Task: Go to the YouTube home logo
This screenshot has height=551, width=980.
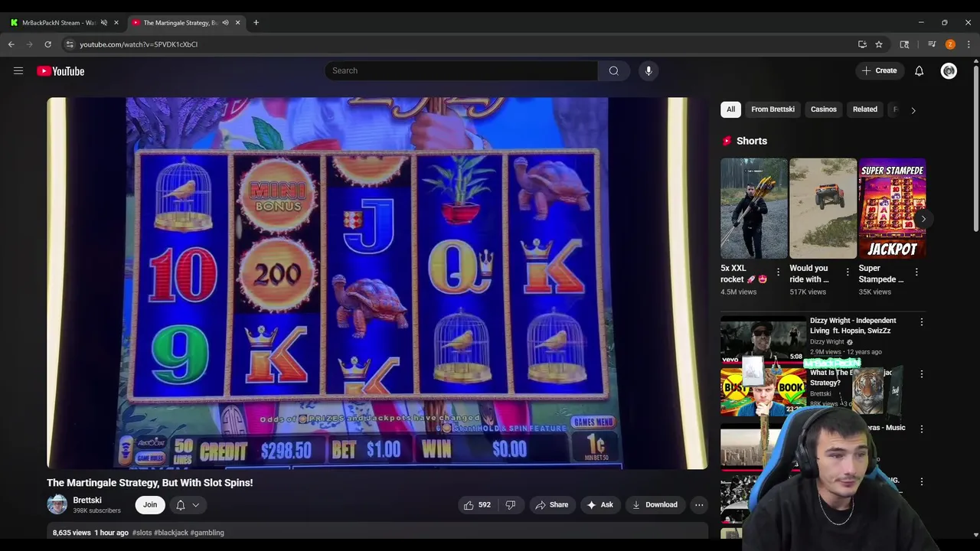Action: (x=60, y=71)
